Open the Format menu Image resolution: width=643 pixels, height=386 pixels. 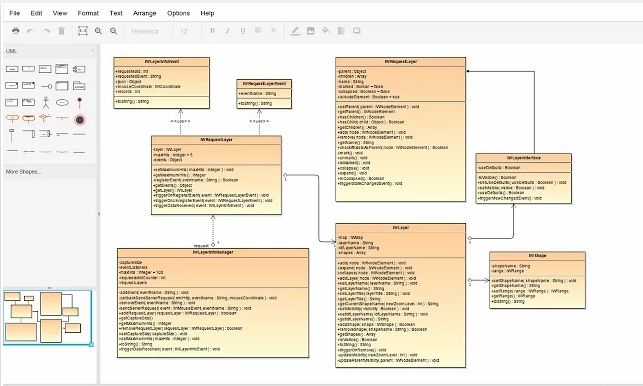coord(88,13)
